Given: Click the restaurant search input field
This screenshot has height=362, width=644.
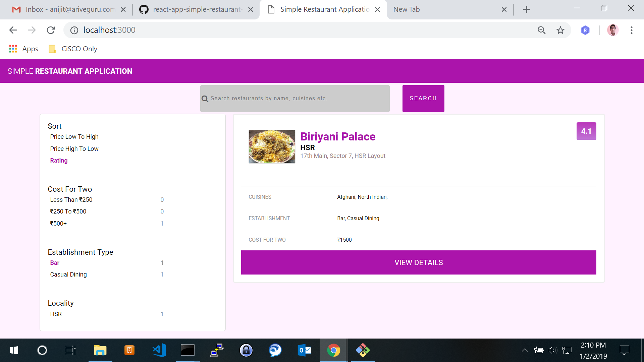Looking at the screenshot, I should coord(295,99).
